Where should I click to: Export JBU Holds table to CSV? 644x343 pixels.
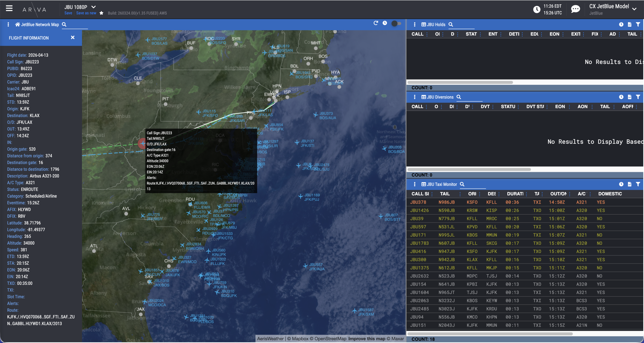coord(630,24)
